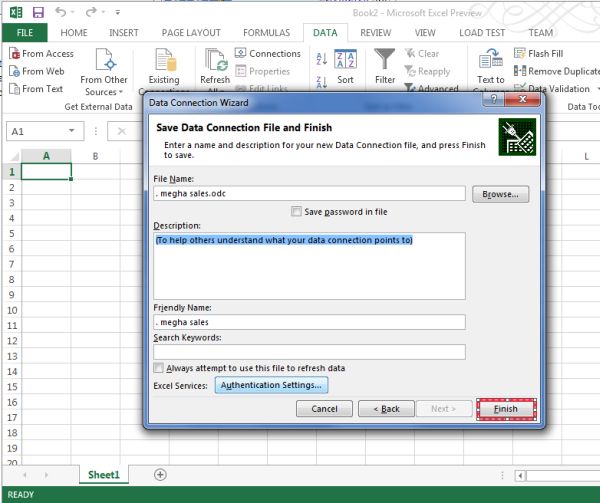Screen dimensions: 600x503
Task: Close the Data Connection Wizard dialog
Action: (x=522, y=99)
